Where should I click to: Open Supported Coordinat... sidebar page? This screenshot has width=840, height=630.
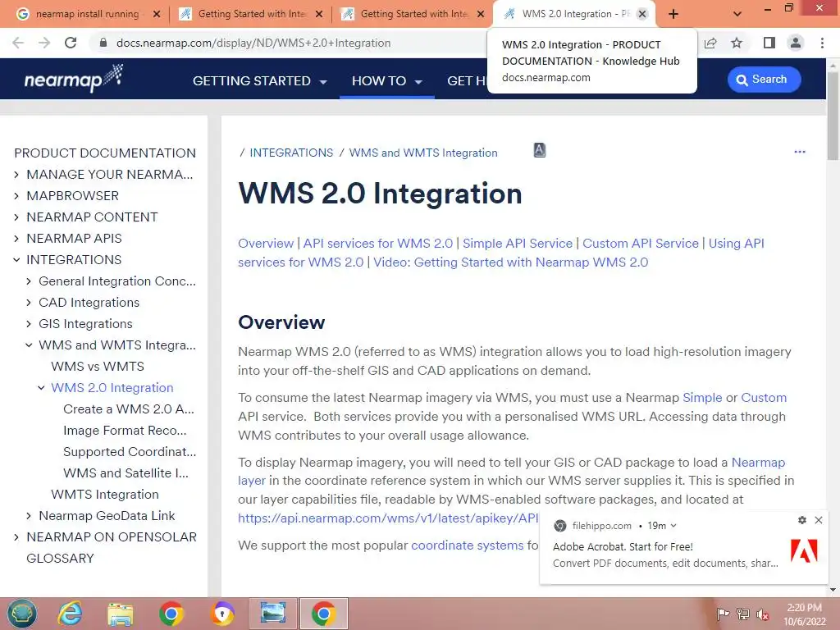(x=130, y=452)
